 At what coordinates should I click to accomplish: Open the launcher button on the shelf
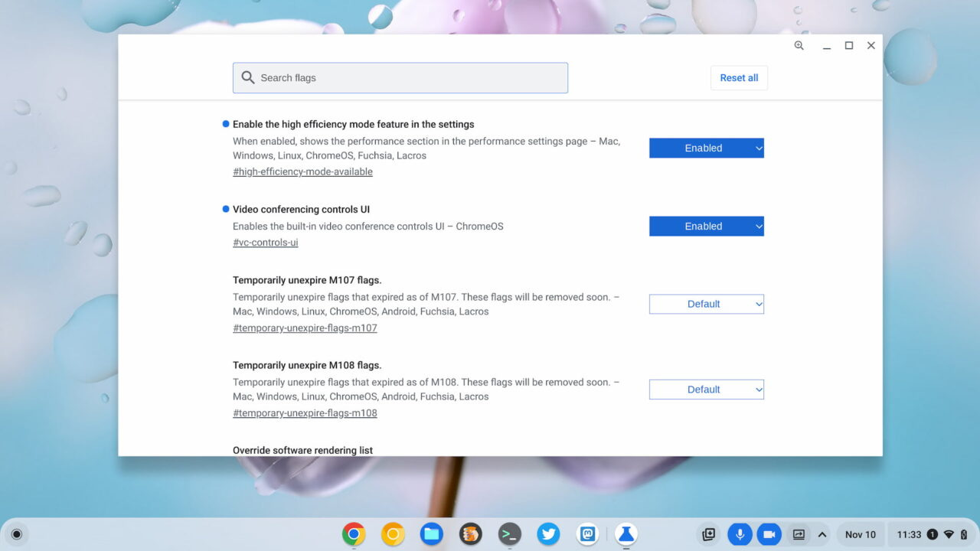pyautogui.click(x=17, y=534)
